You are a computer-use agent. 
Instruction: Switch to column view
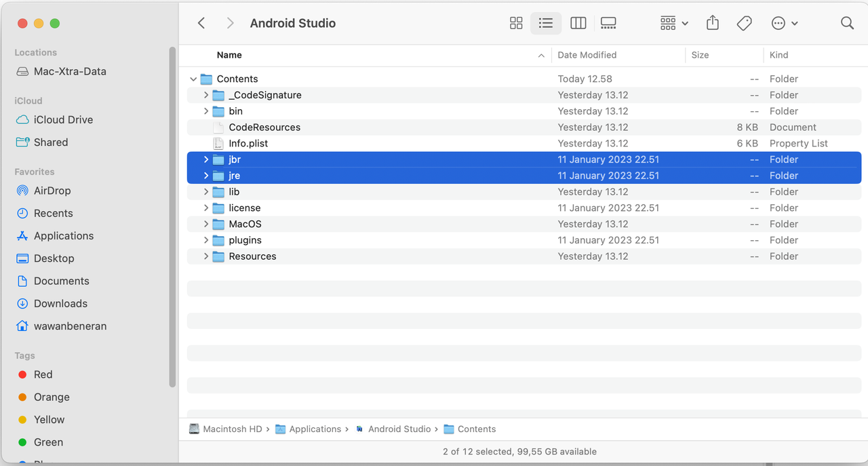click(x=578, y=23)
